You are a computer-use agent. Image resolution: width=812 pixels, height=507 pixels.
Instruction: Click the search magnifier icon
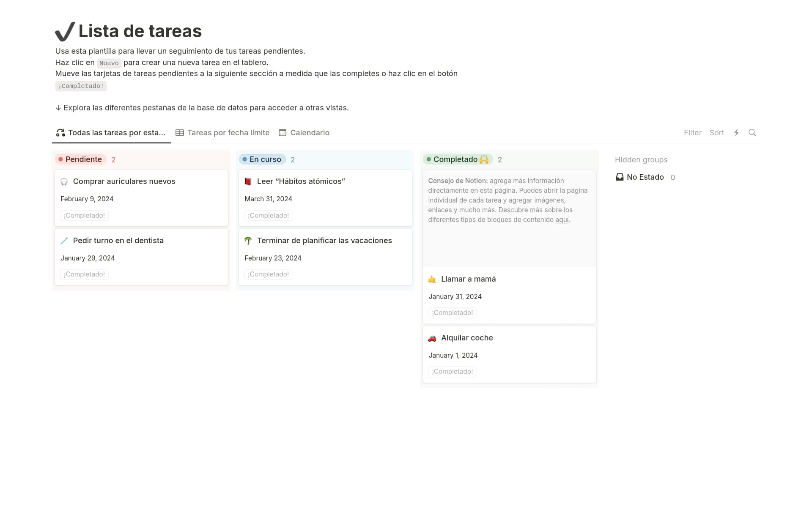tap(752, 133)
